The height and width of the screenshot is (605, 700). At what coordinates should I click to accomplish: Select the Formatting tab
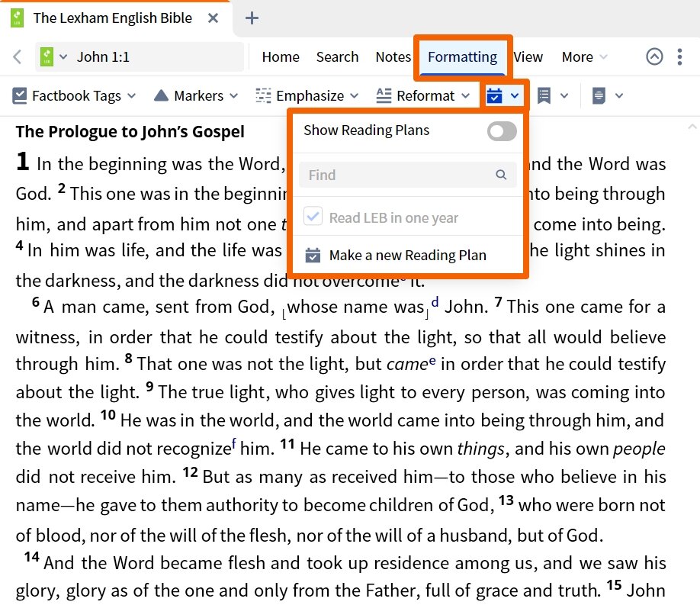click(x=462, y=56)
